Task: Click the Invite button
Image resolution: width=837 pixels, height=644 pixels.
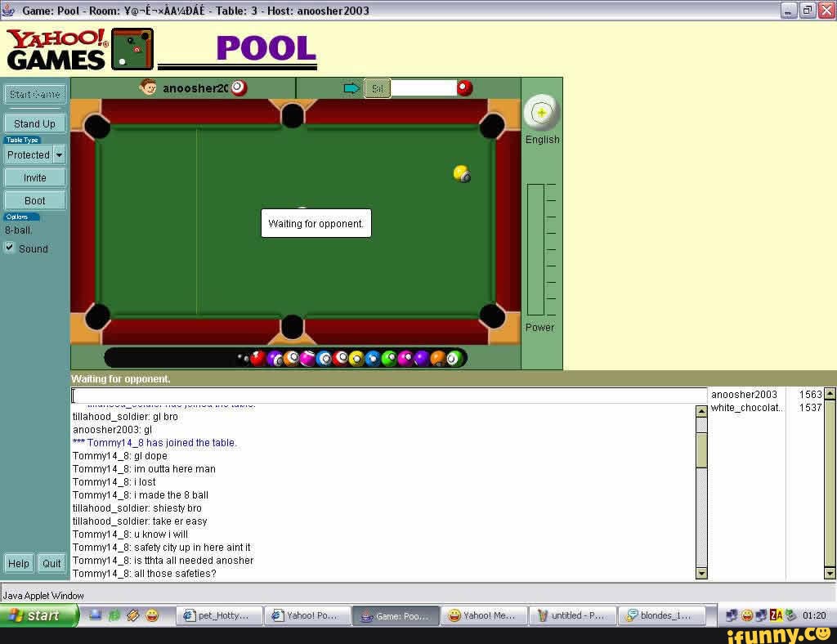Action: 34,177
